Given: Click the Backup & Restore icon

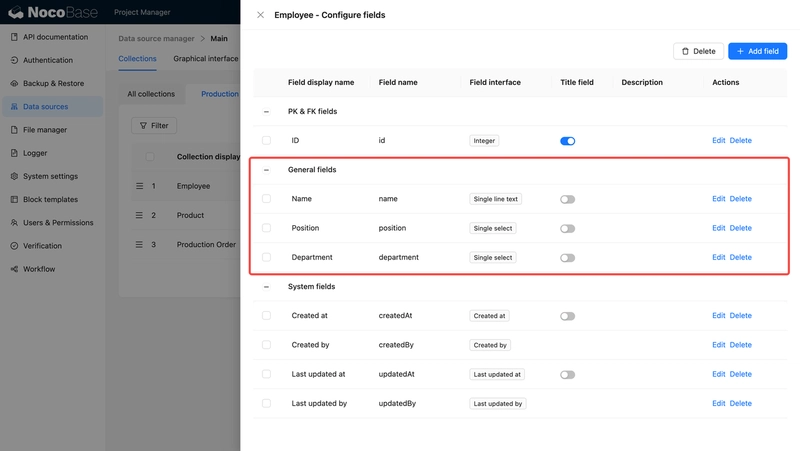Looking at the screenshot, I should pos(14,84).
